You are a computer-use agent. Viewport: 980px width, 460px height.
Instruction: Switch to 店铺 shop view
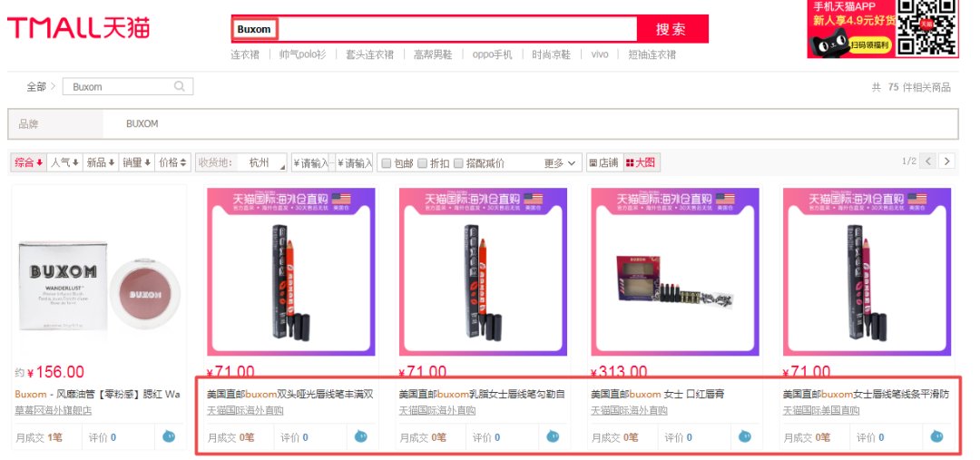(x=604, y=162)
